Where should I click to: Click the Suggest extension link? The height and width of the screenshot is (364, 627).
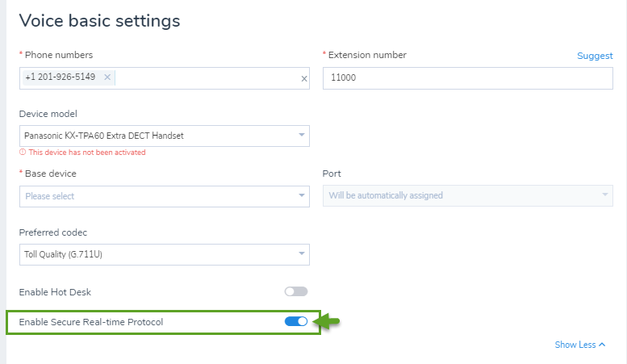pyautogui.click(x=595, y=56)
